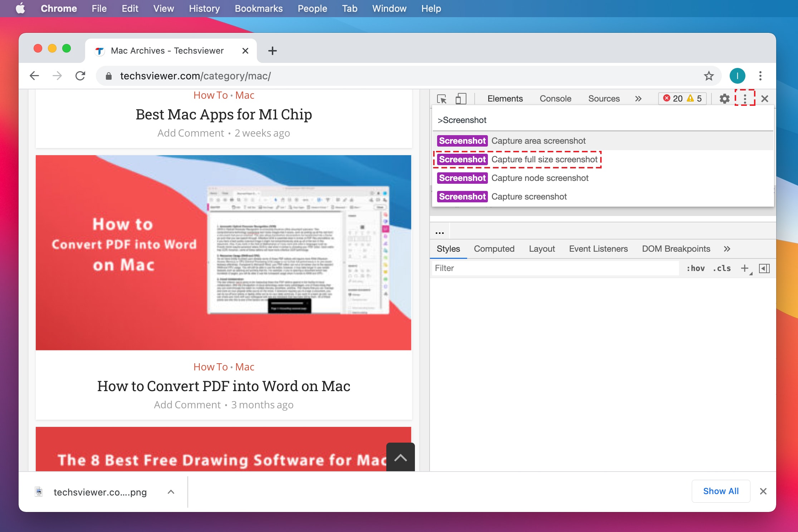Open DevTools settings gear
Screen dimensions: 798x532
(x=724, y=99)
